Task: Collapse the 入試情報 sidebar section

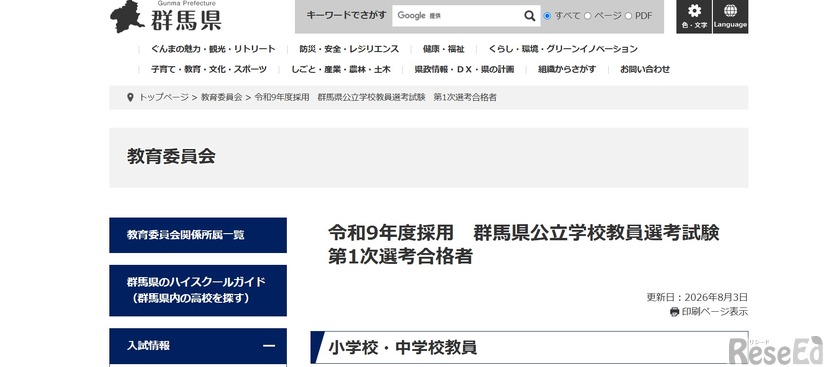Action: click(269, 346)
